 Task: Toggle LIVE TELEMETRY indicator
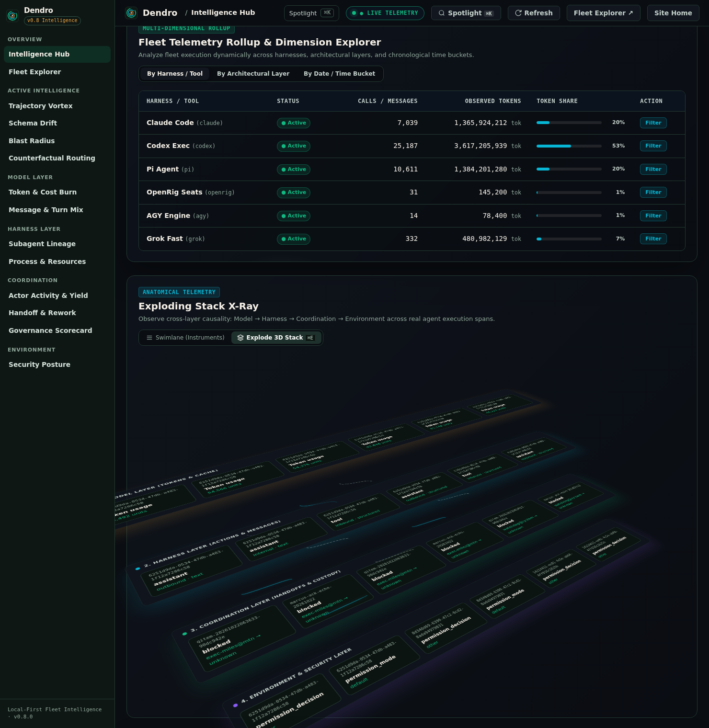point(385,13)
